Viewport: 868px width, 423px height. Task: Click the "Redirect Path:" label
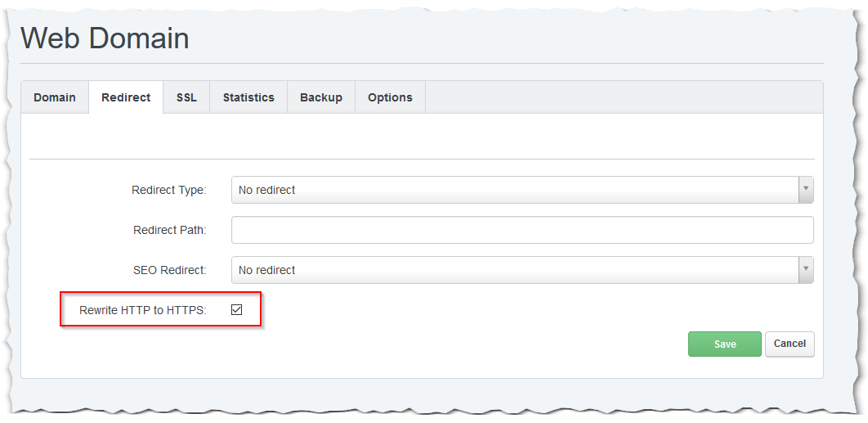coord(169,230)
